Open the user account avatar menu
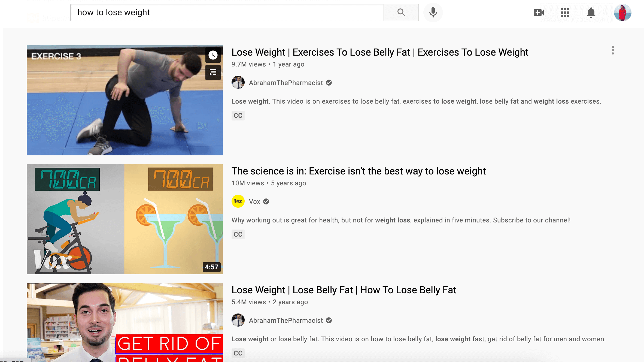This screenshot has width=644, height=362. tap(622, 13)
